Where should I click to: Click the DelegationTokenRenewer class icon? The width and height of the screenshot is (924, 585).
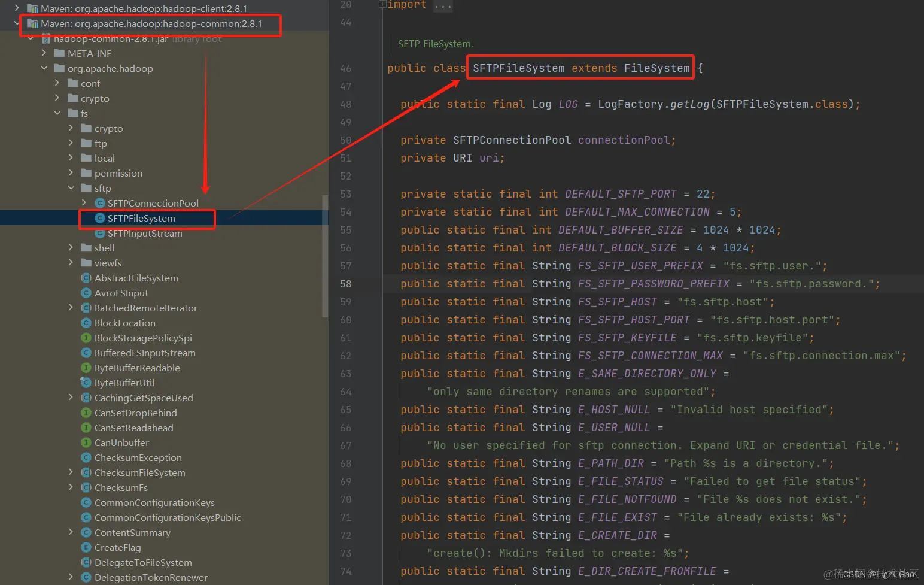coord(86,577)
